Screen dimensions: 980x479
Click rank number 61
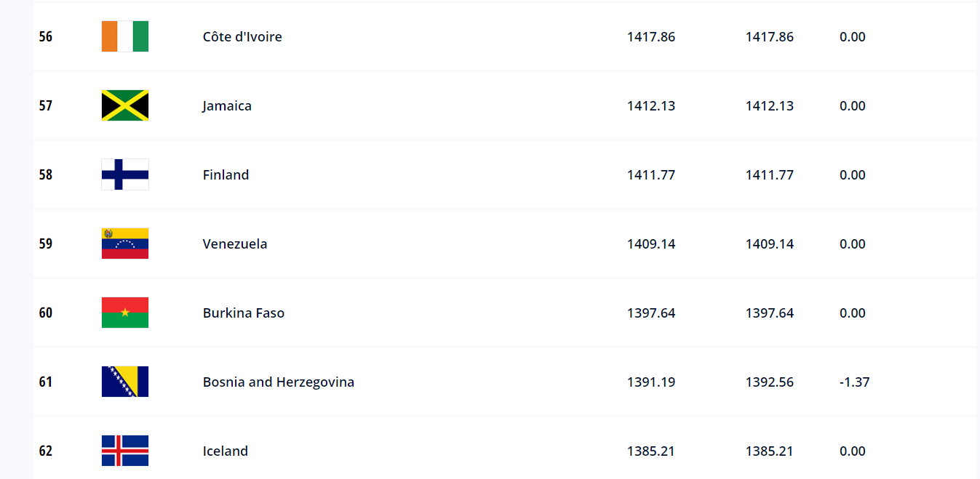click(46, 382)
